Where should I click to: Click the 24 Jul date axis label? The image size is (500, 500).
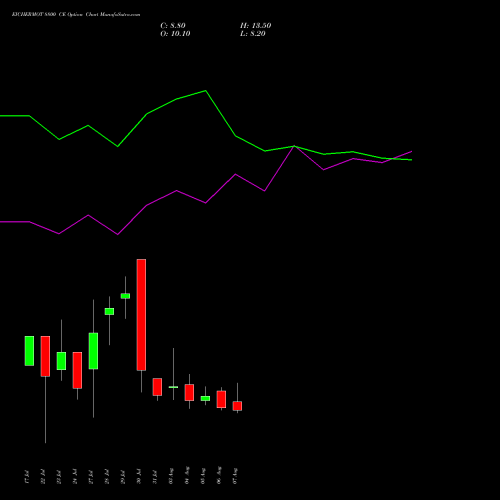(75, 477)
